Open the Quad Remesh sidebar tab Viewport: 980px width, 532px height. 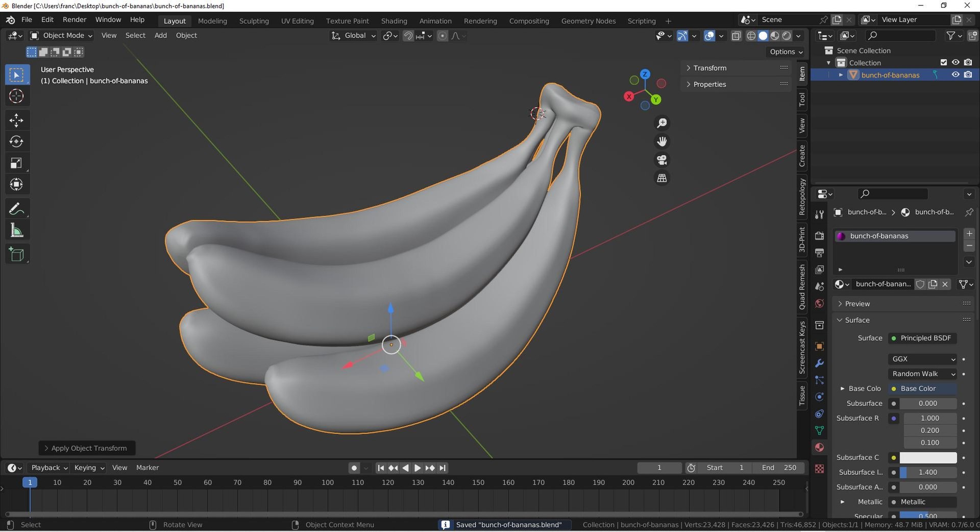pyautogui.click(x=802, y=286)
